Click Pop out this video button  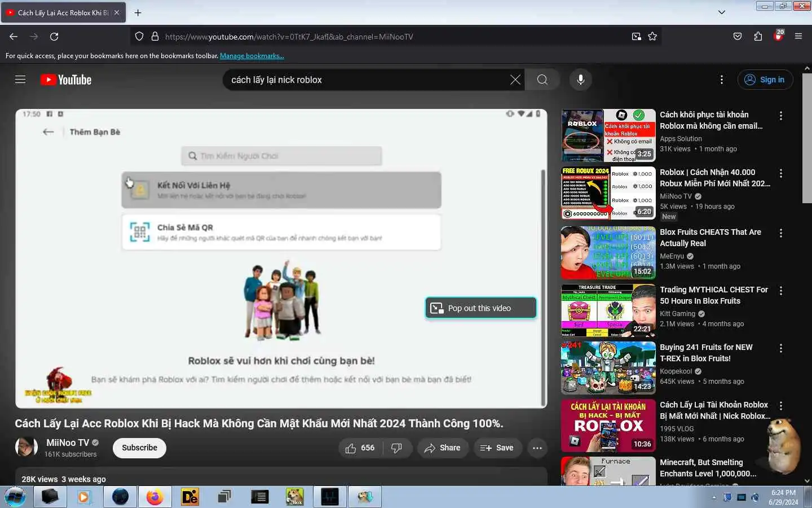coord(480,308)
